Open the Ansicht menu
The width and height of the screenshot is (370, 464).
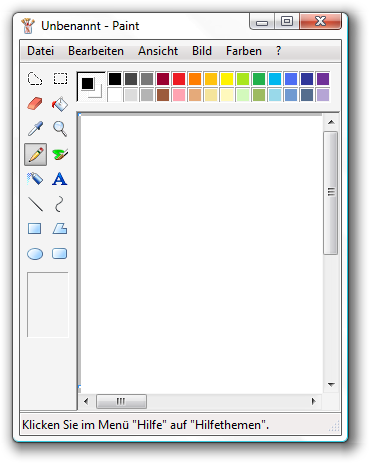click(x=158, y=51)
